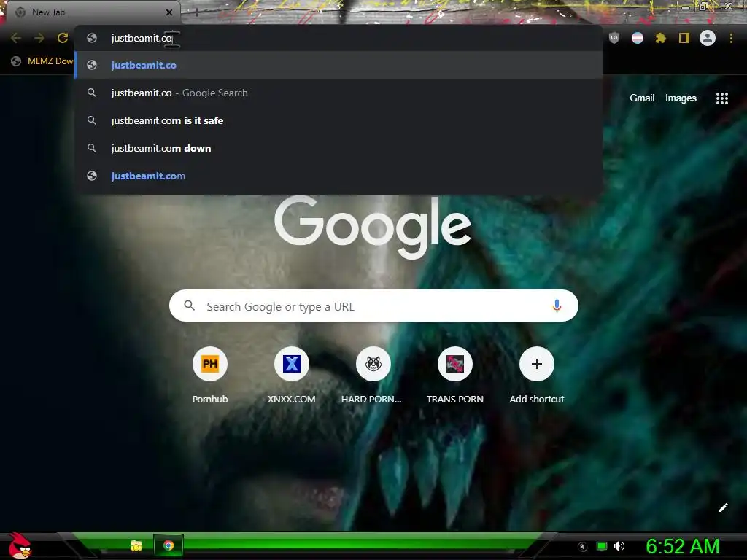Open the TRANS PORN shortcut tile

[455, 376]
